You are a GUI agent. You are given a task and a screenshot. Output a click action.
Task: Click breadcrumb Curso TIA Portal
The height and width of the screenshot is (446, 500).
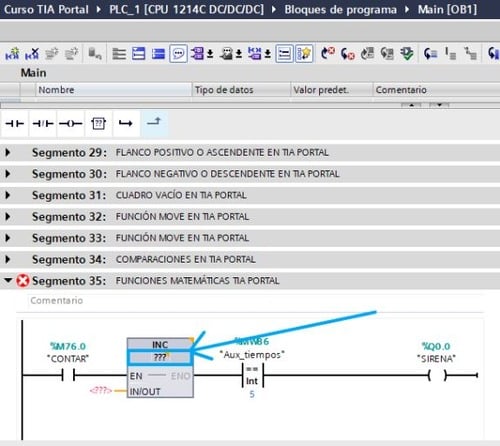point(46,9)
